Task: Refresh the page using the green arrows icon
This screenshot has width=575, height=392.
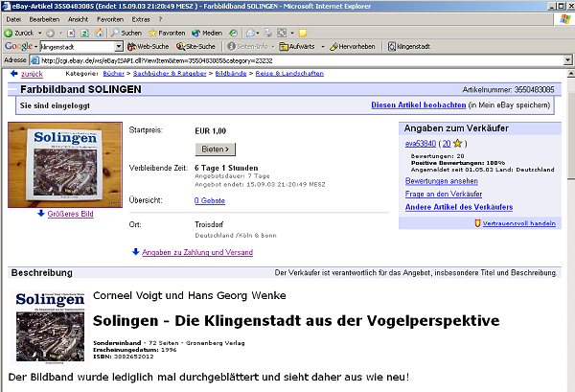Action: pos(84,33)
